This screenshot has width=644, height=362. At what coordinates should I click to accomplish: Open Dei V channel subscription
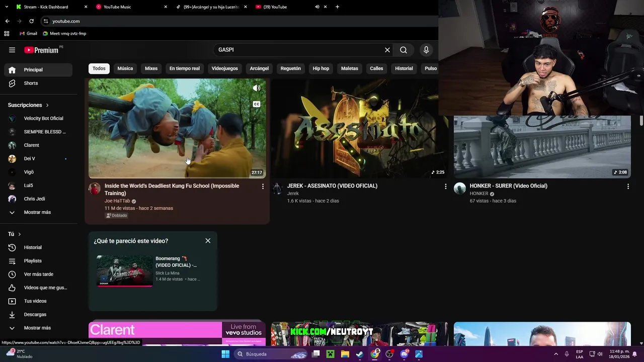38,159
